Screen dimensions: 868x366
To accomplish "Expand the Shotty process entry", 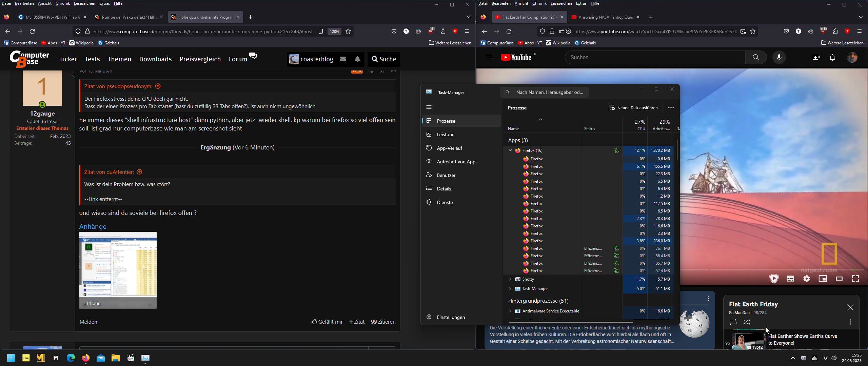I will pyautogui.click(x=510, y=279).
